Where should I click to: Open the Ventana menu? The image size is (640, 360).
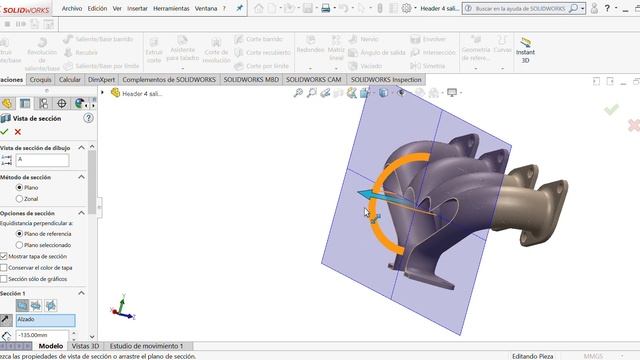206,8
